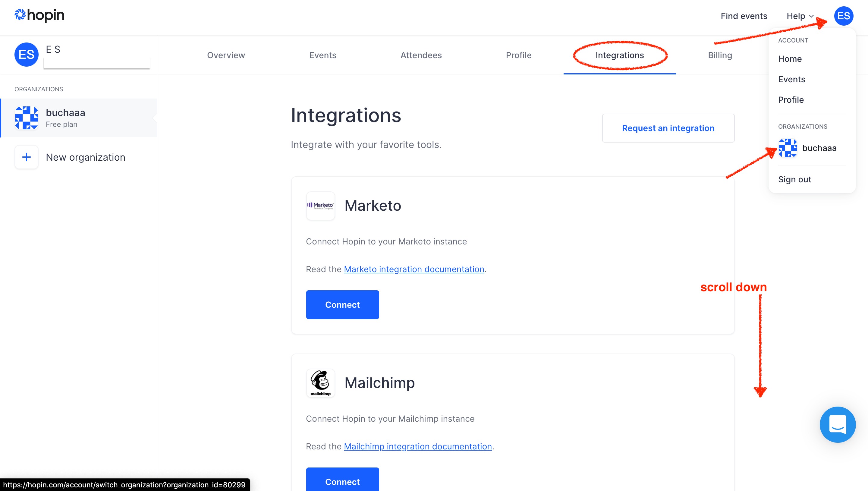Switch to the Attendees tab
The height and width of the screenshot is (491, 868).
421,55
